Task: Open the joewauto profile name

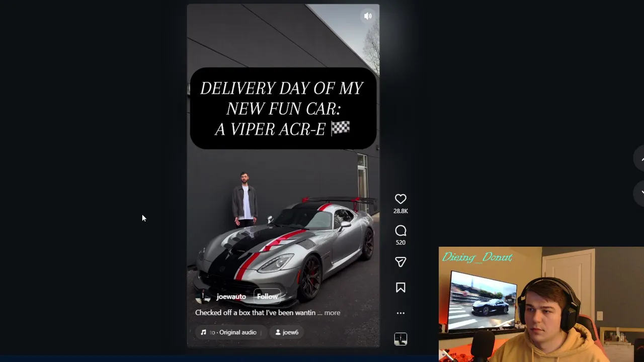Action: tap(231, 297)
